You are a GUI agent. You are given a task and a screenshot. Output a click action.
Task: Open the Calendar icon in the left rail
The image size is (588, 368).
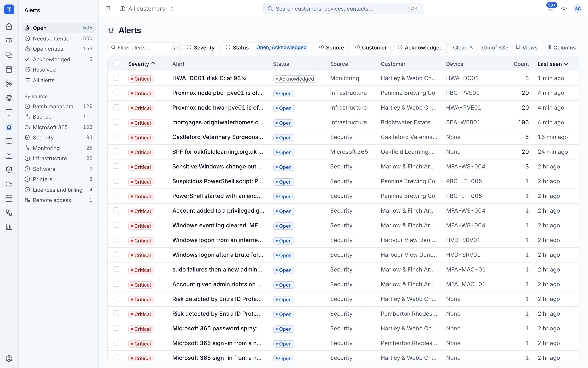click(x=9, y=69)
